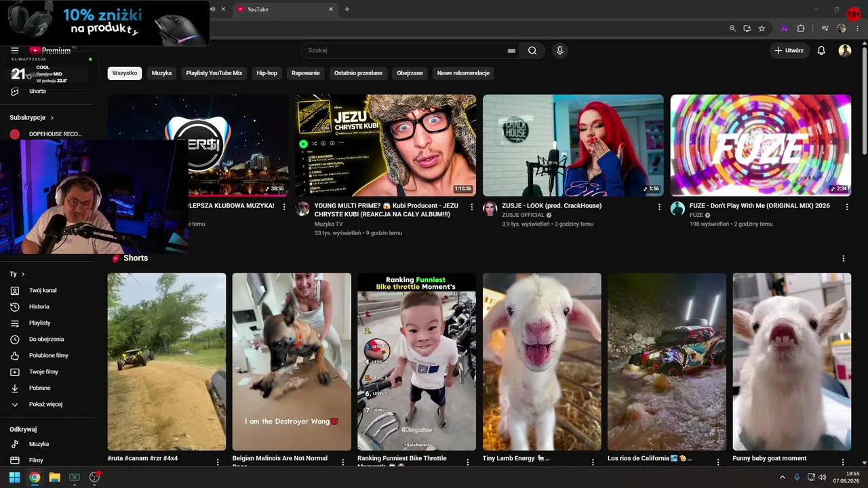Open the media control music-note icon
868x488 pixels.
coord(825,28)
